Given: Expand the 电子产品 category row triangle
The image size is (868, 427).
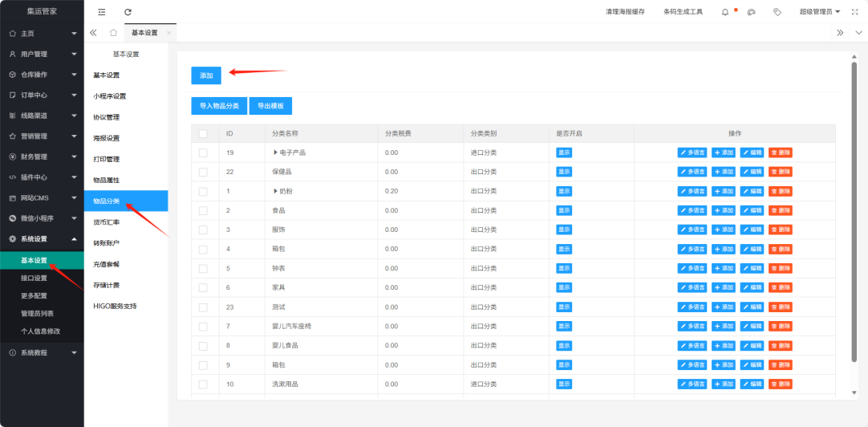Looking at the screenshot, I should click(x=275, y=152).
